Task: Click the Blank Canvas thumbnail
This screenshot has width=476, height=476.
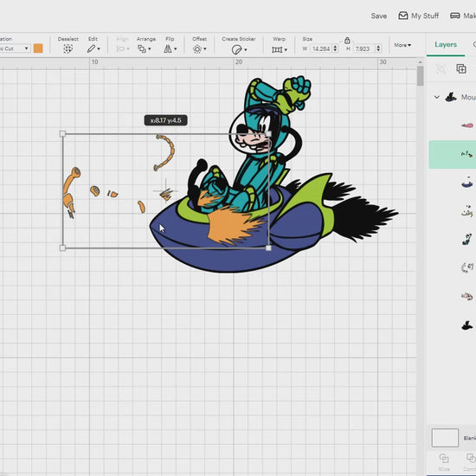Action: click(445, 438)
